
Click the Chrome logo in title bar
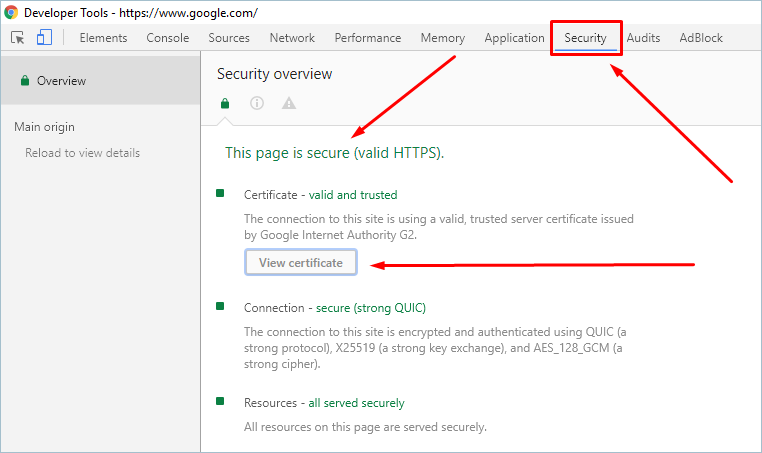pyautogui.click(x=11, y=13)
